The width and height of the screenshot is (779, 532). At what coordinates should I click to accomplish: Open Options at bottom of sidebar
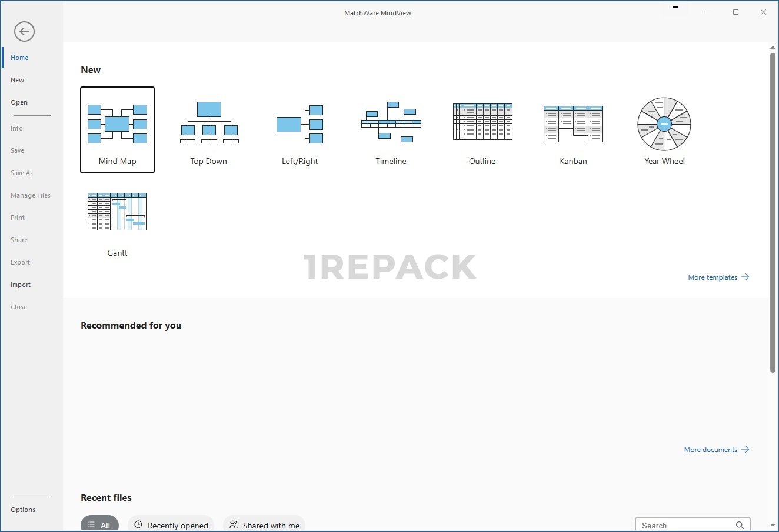tap(23, 510)
